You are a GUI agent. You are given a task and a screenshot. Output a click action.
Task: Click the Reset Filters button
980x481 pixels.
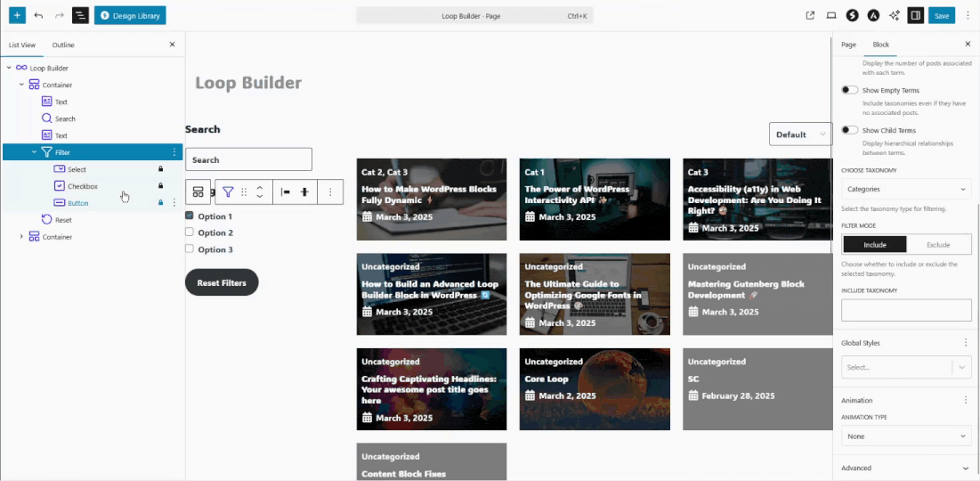pyautogui.click(x=222, y=282)
